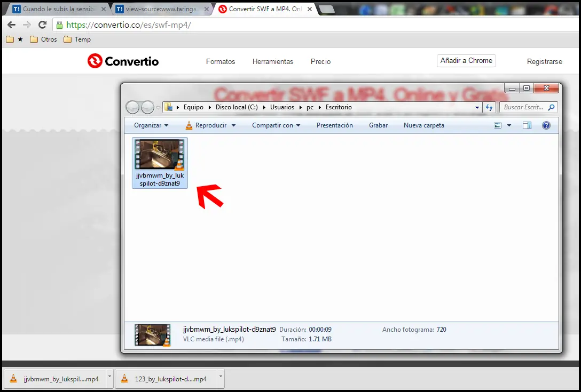The height and width of the screenshot is (392, 581).
Task: Click the Duración value 00:00:09
Action: [x=320, y=330]
